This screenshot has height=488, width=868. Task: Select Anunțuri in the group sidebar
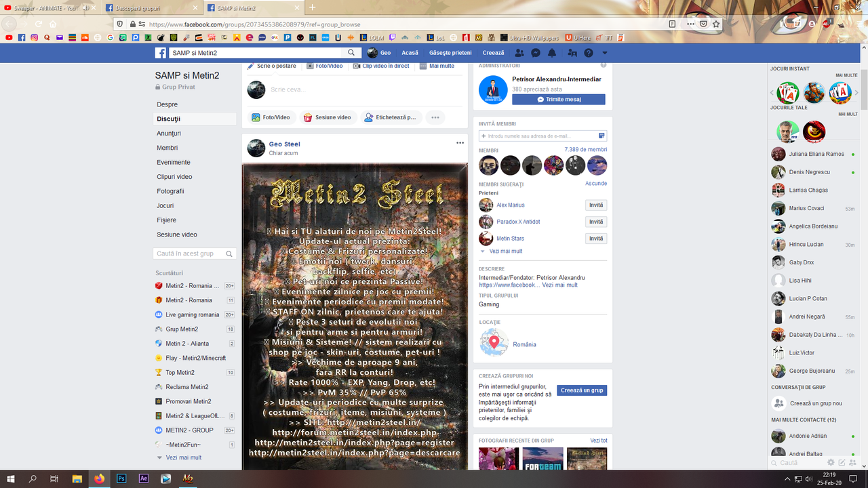point(169,134)
